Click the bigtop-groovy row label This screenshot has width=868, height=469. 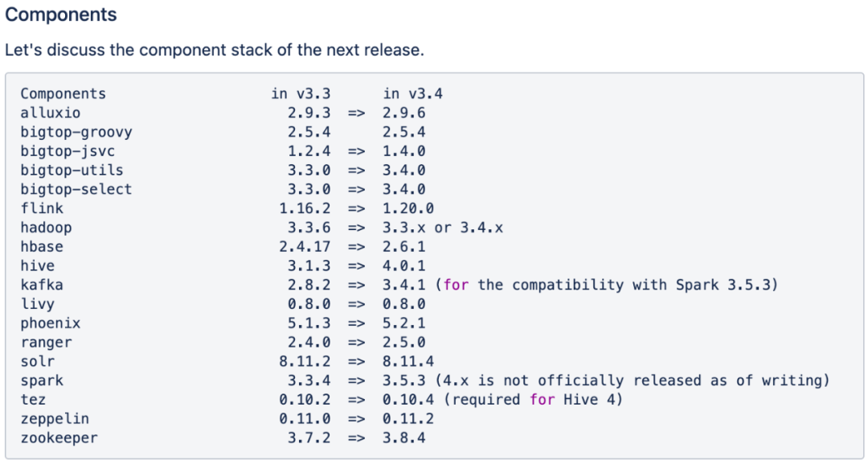76,132
